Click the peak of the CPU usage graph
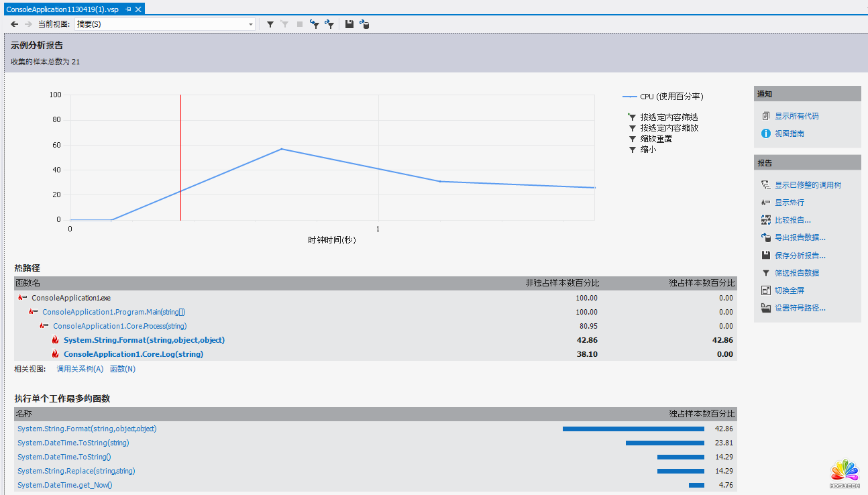This screenshot has height=495, width=868. [282, 149]
